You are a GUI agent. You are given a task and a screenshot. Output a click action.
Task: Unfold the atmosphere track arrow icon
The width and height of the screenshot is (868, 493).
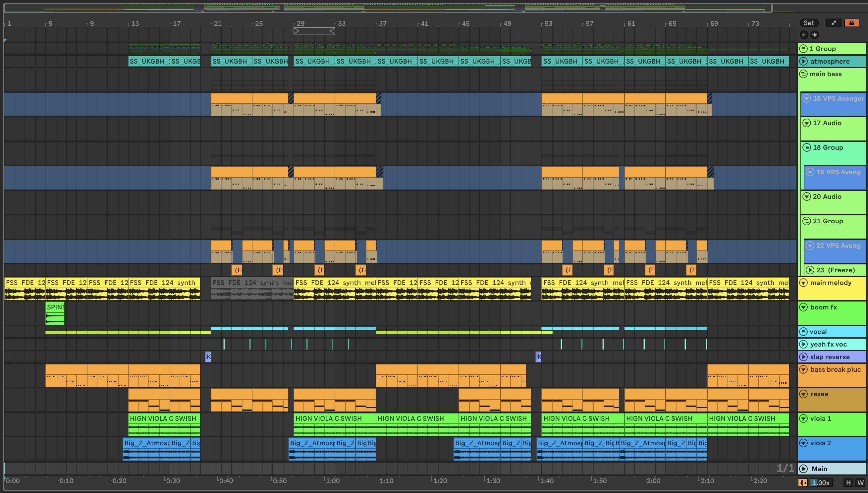803,61
